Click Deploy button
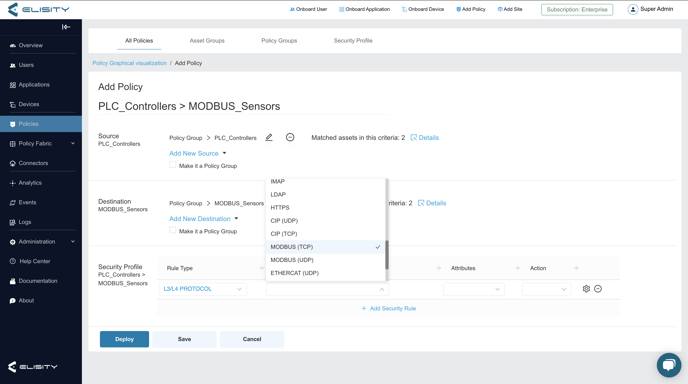Image resolution: width=688 pixels, height=384 pixels. tap(124, 339)
